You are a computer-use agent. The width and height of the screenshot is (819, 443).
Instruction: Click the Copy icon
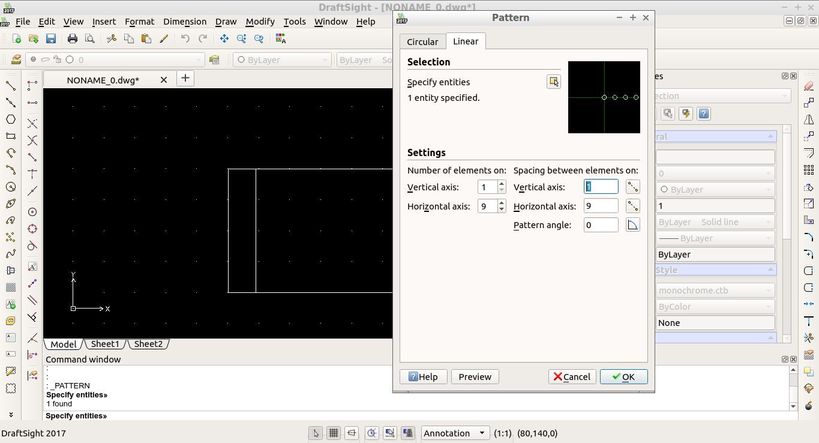(128, 39)
